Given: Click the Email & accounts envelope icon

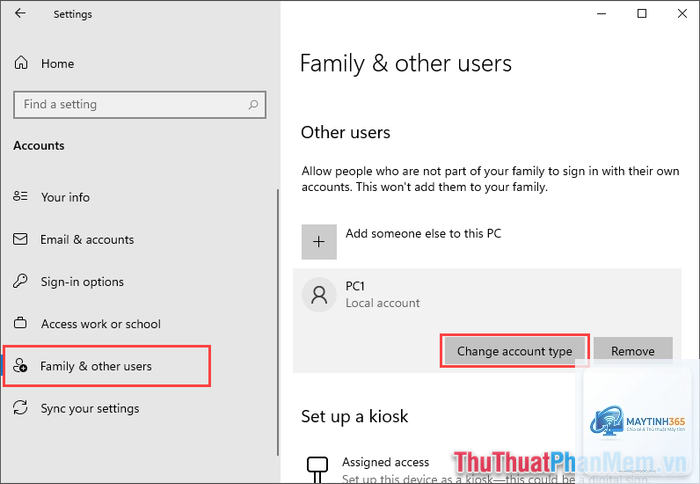Looking at the screenshot, I should pos(20,239).
